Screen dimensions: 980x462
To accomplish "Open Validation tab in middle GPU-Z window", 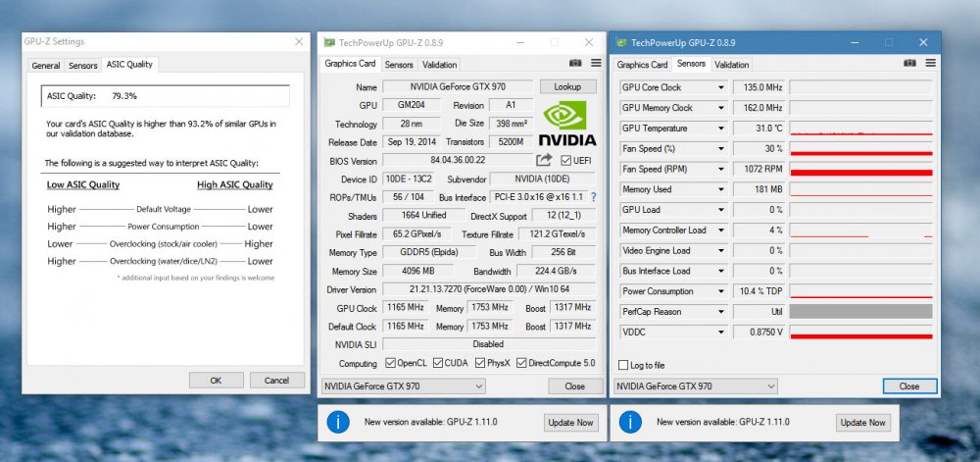I will click(x=439, y=65).
